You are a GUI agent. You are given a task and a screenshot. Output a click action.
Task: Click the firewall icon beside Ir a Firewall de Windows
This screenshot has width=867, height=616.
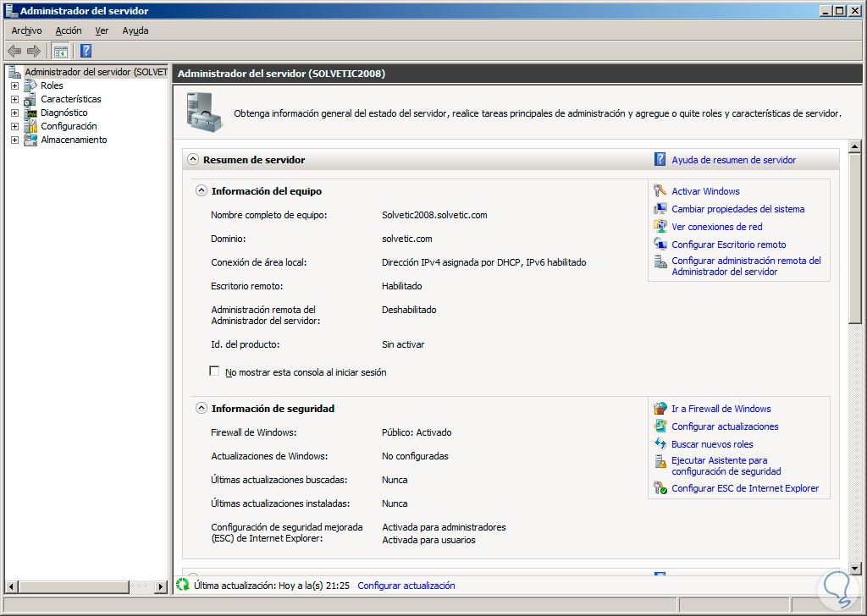tap(660, 409)
